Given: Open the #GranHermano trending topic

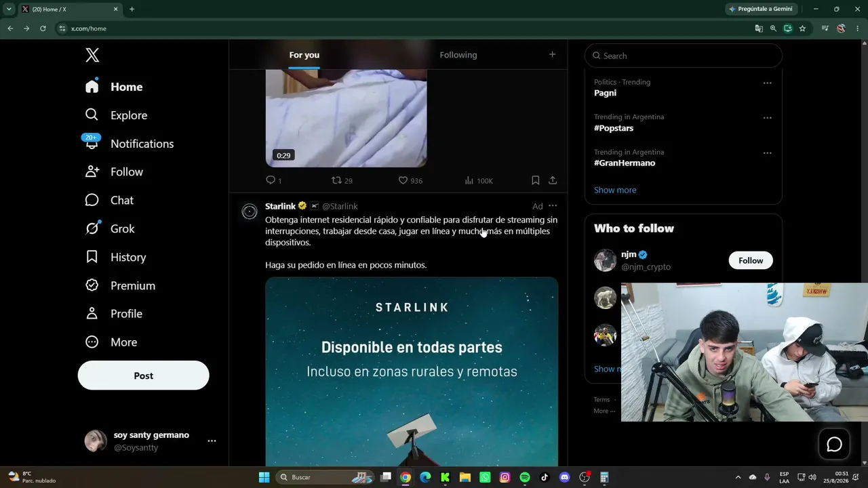Looking at the screenshot, I should tap(625, 163).
